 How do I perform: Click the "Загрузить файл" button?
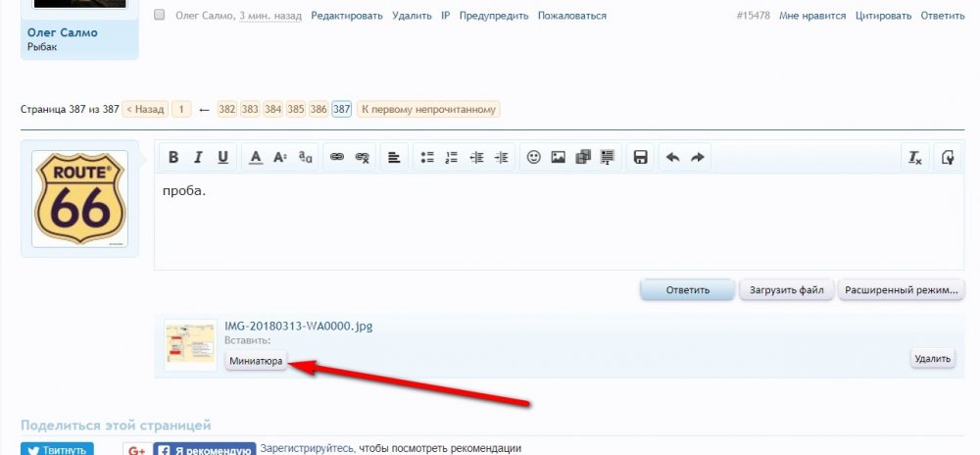(787, 290)
